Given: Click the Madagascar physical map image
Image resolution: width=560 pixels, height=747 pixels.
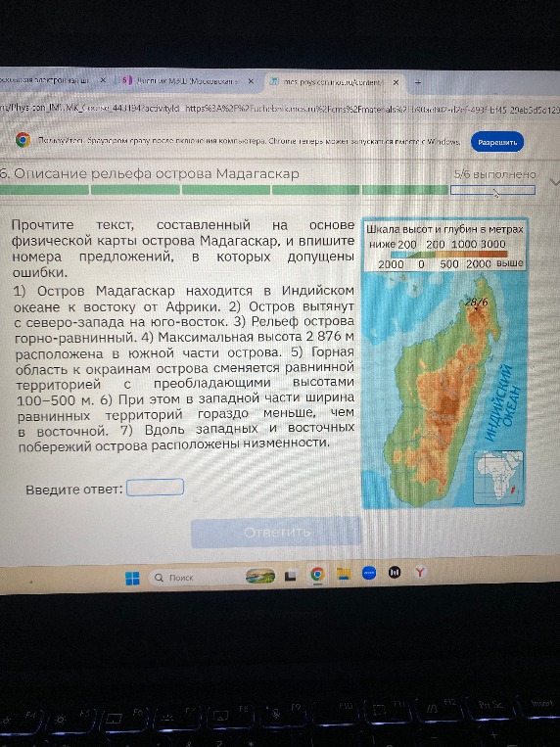Looking at the screenshot, I should (x=443, y=364).
